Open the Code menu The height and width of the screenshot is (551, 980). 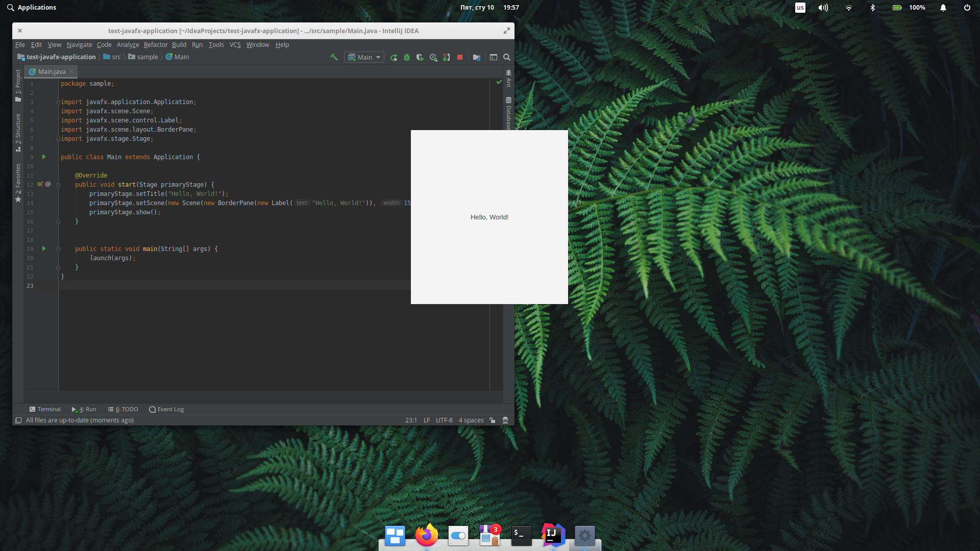coord(104,45)
